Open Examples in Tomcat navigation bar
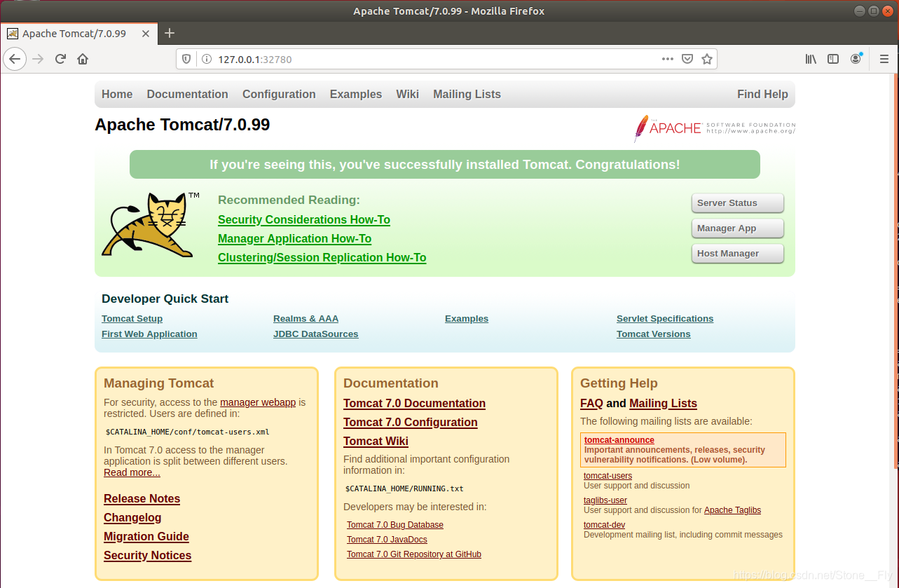Viewport: 899px width, 588px height. [356, 94]
